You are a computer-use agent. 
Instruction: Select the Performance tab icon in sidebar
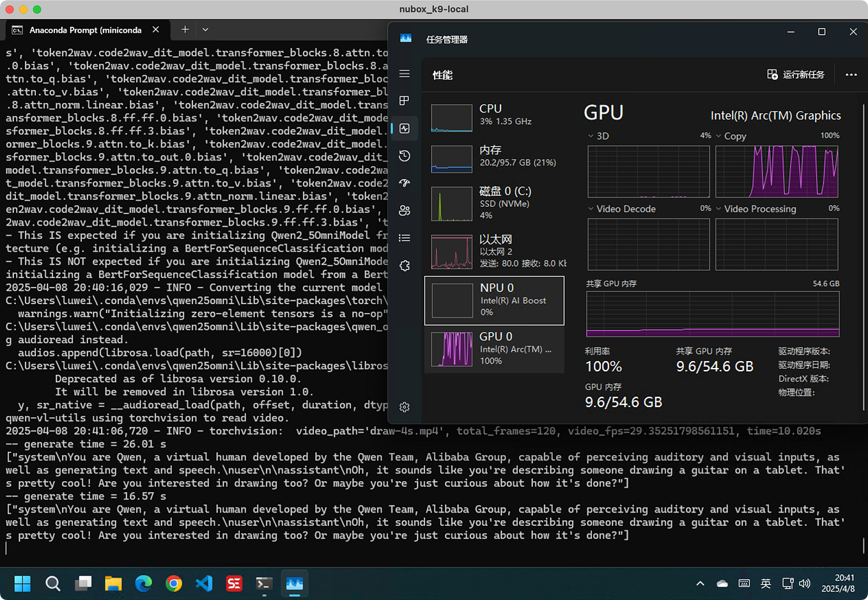pyautogui.click(x=404, y=128)
